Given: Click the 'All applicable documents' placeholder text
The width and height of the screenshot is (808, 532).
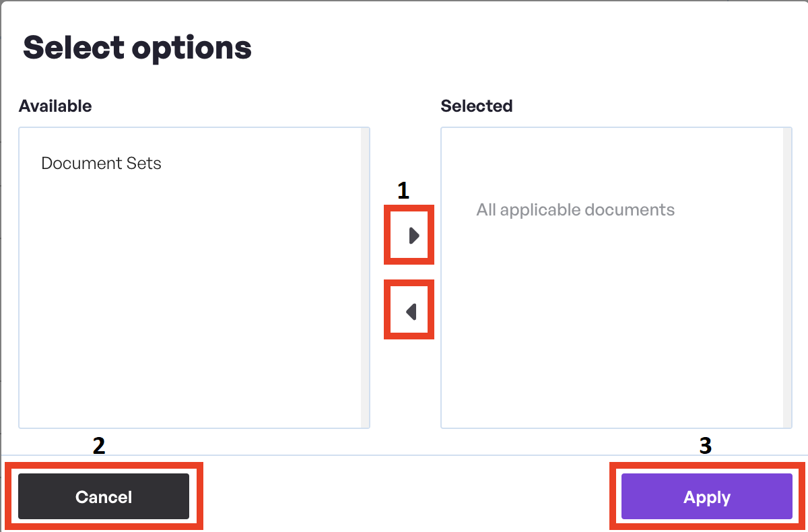Looking at the screenshot, I should click(x=575, y=210).
